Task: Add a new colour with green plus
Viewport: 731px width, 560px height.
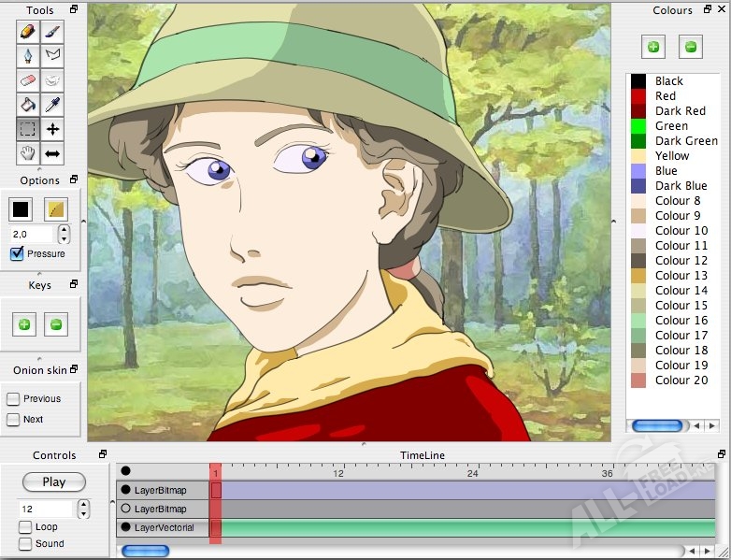Action: (x=652, y=46)
